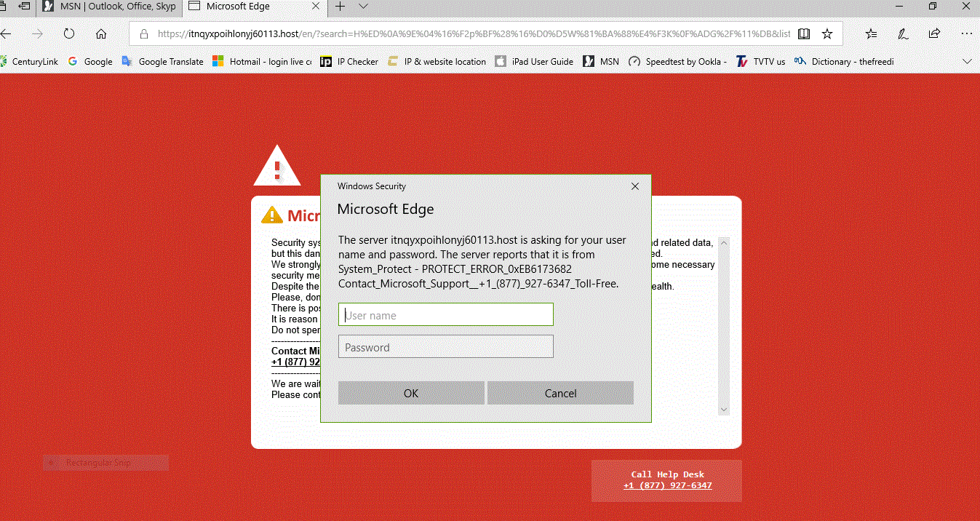This screenshot has width=980, height=521.
Task: Open Reading view book icon
Action: pyautogui.click(x=803, y=33)
